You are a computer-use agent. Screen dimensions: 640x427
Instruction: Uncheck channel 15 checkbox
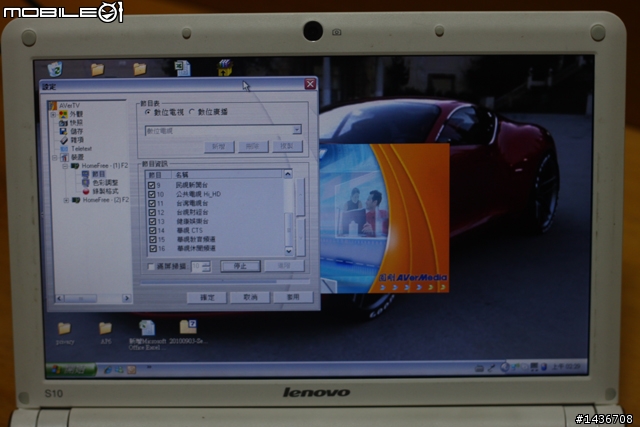(x=153, y=239)
